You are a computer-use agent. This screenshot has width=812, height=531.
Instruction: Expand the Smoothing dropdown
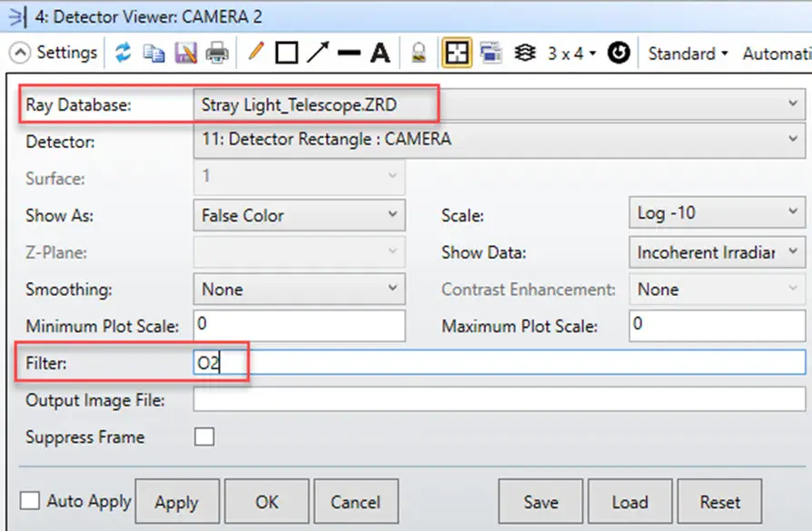tap(300, 289)
